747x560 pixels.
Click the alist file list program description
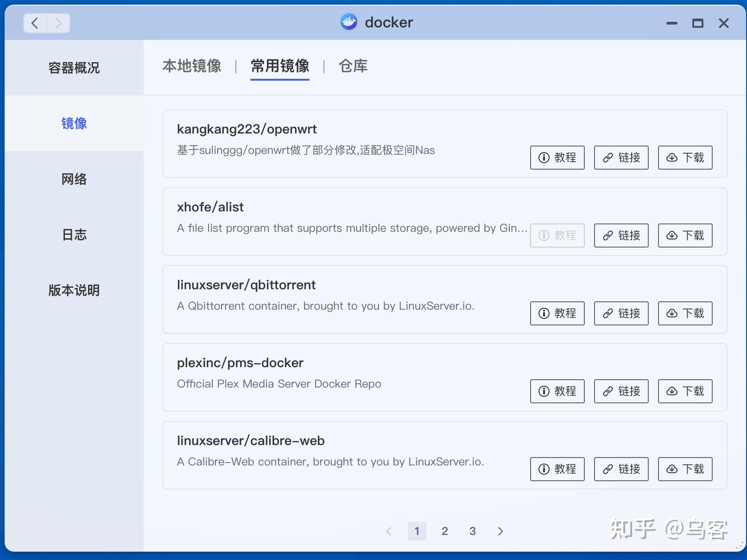tap(352, 228)
